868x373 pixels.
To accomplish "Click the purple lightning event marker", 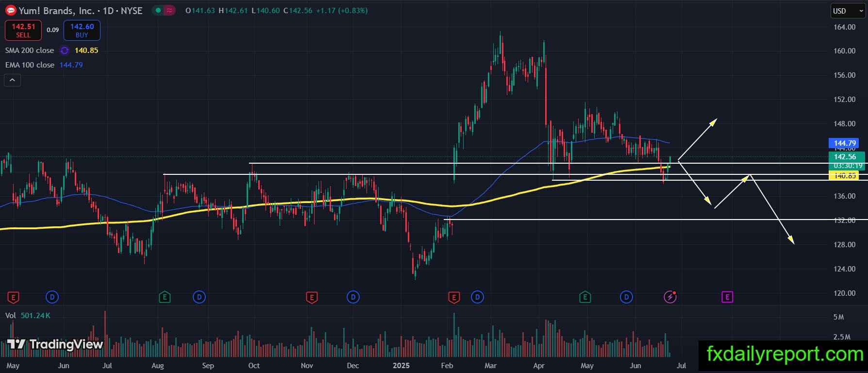I will click(670, 297).
